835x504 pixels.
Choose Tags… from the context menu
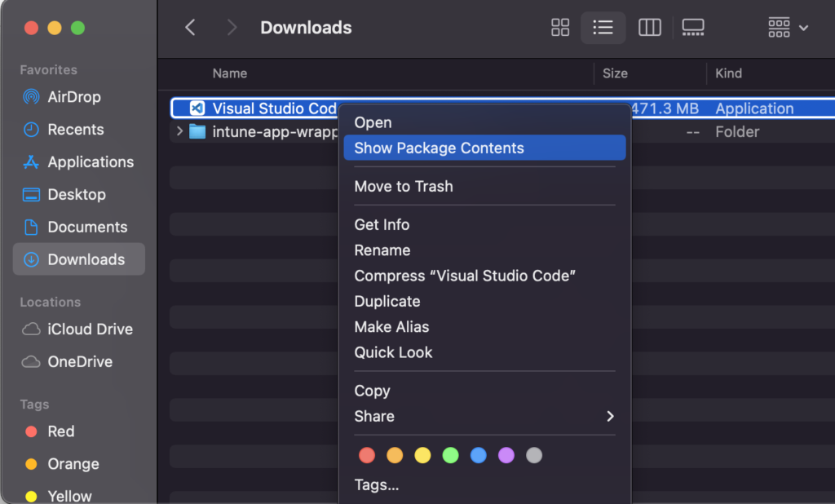click(x=484, y=484)
